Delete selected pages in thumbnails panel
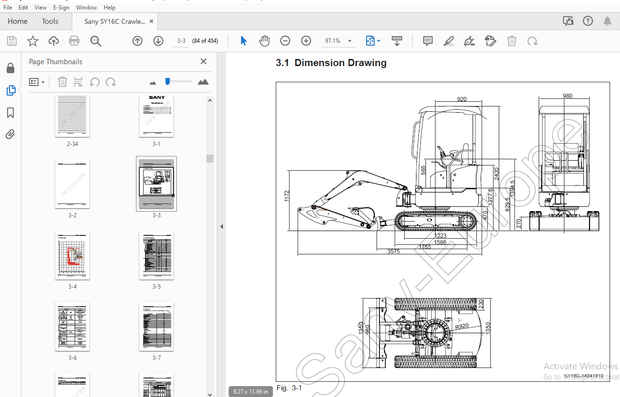Screen dimensions: 620x397 point(62,82)
